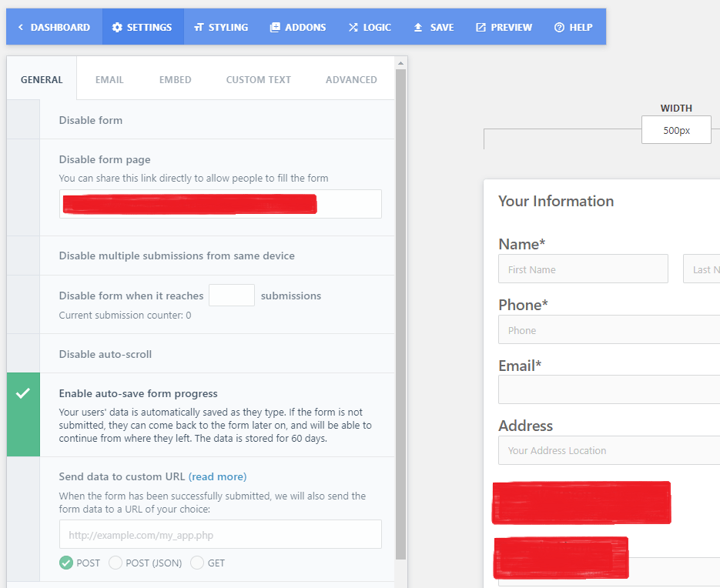Toggle the Send data to custom URL option
The width and height of the screenshot is (720, 588).
click(23, 519)
